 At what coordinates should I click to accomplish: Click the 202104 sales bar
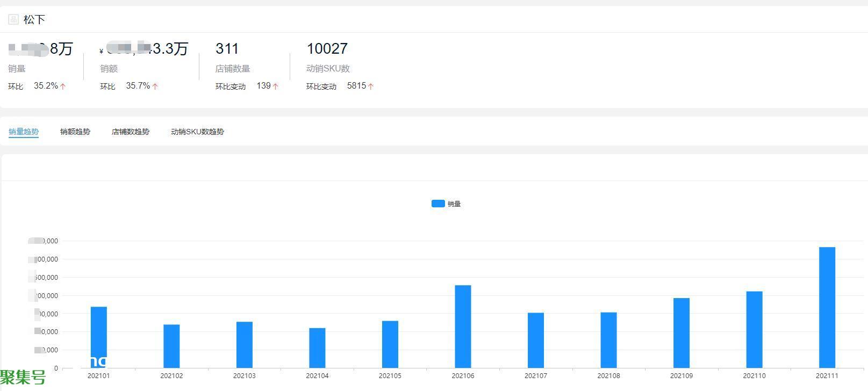click(317, 348)
